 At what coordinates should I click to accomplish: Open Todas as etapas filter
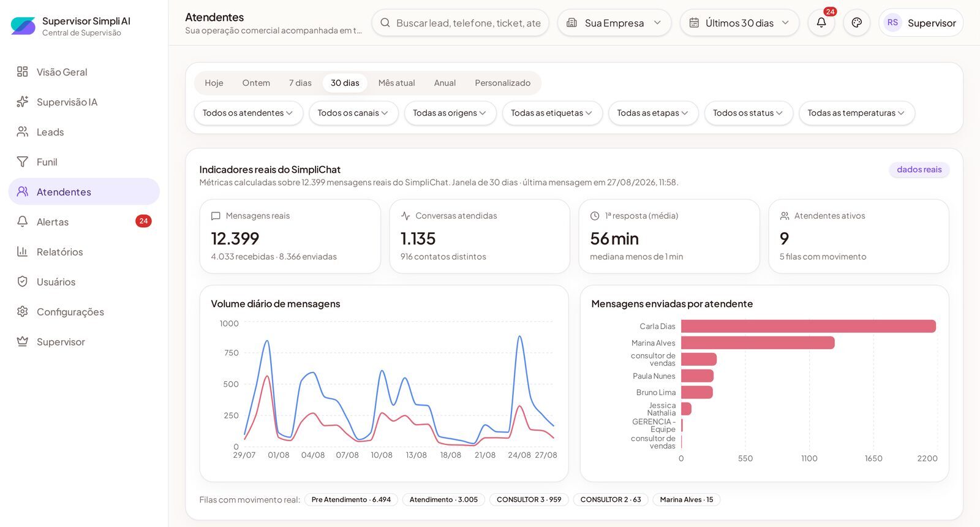[x=654, y=113]
